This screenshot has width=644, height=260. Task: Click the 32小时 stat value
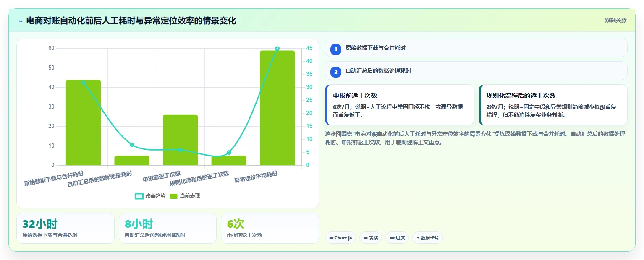(x=40, y=224)
